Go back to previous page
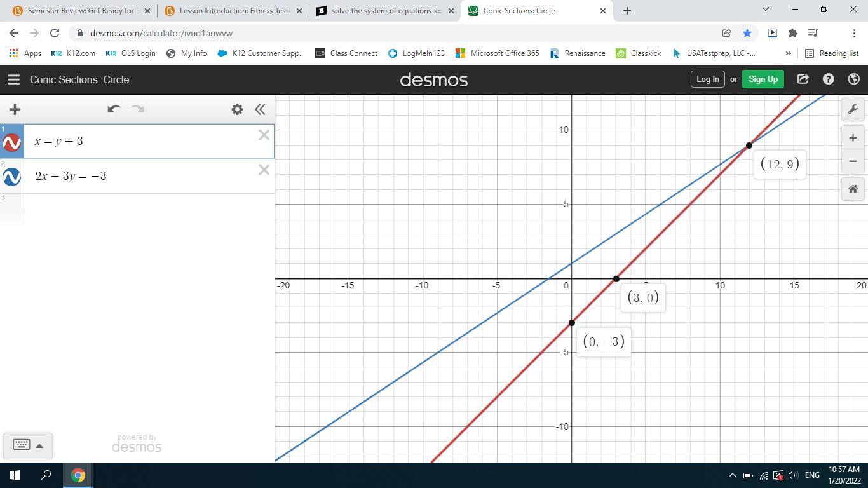 coord(14,33)
